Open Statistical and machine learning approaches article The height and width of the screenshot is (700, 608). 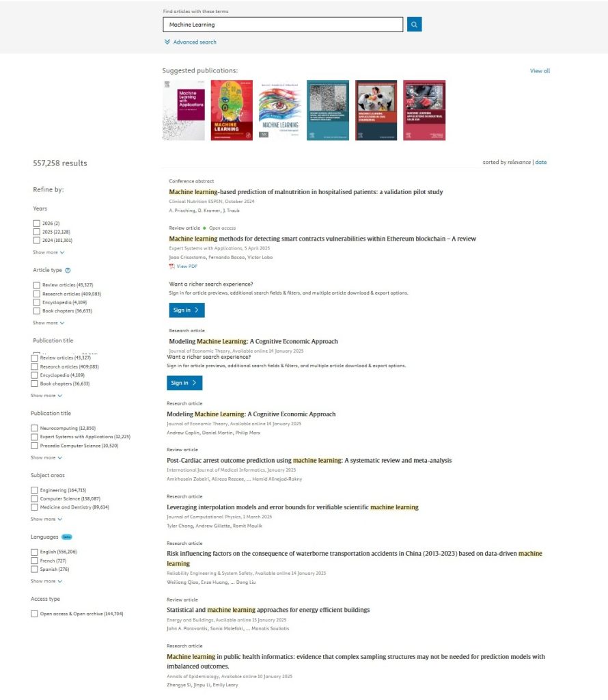point(268,610)
